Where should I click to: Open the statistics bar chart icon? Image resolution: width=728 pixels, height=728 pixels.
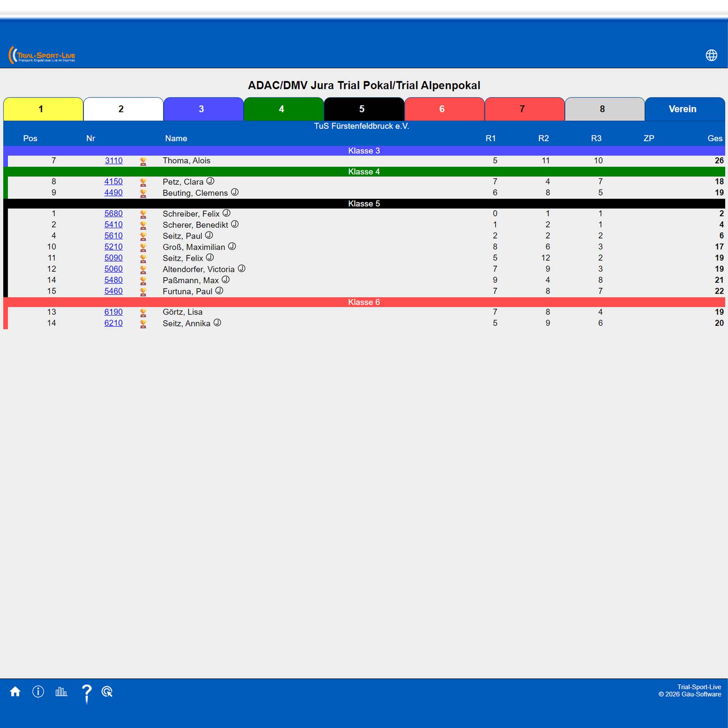61,692
